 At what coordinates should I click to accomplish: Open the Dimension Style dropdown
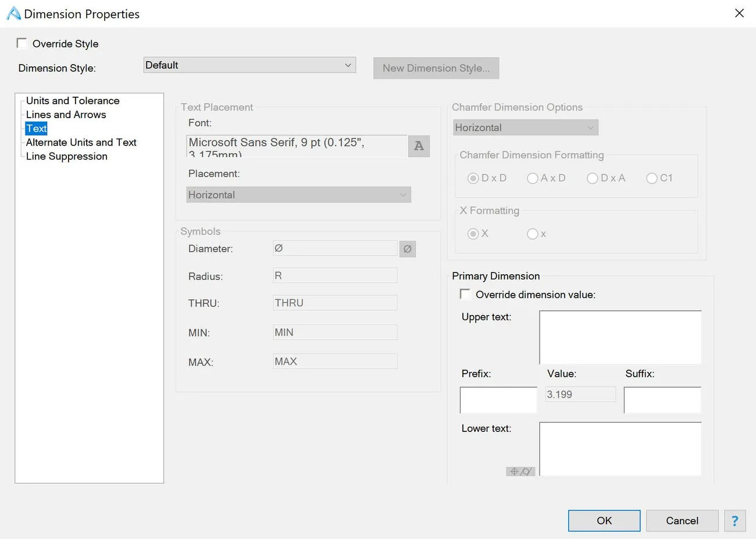(x=249, y=65)
